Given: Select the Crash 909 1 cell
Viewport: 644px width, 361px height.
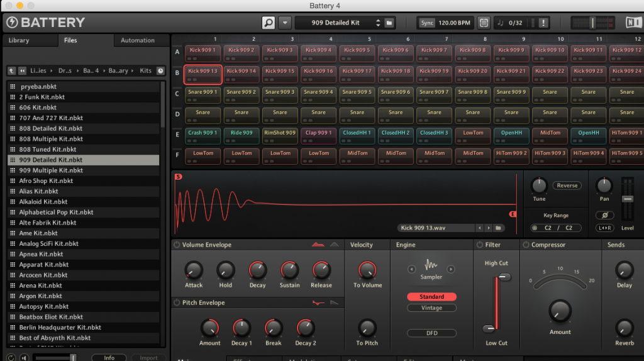Looking at the screenshot, I should pyautogui.click(x=203, y=136).
